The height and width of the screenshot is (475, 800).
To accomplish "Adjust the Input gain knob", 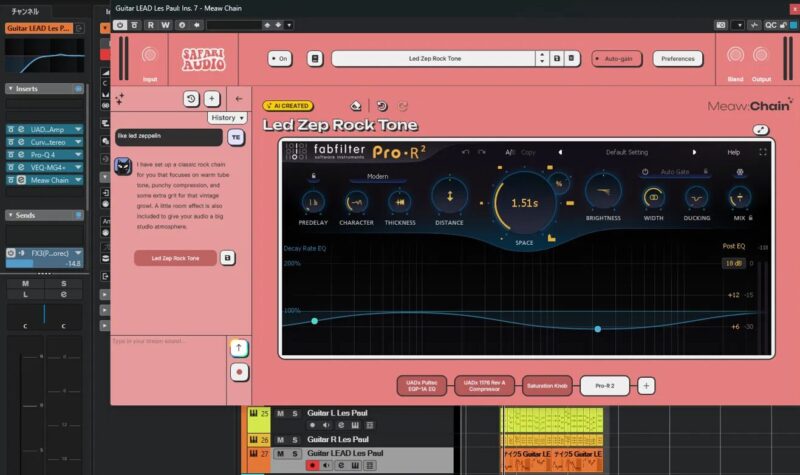I will point(149,55).
